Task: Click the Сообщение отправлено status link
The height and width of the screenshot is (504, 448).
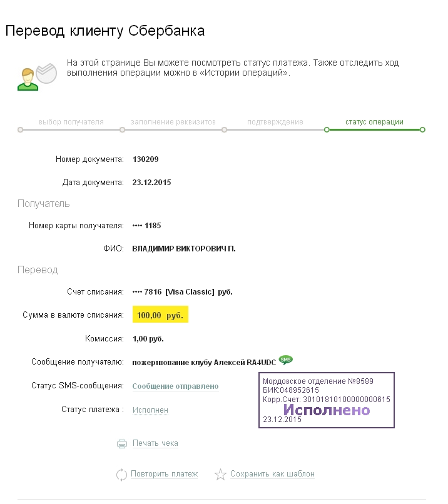Action: [x=175, y=386]
